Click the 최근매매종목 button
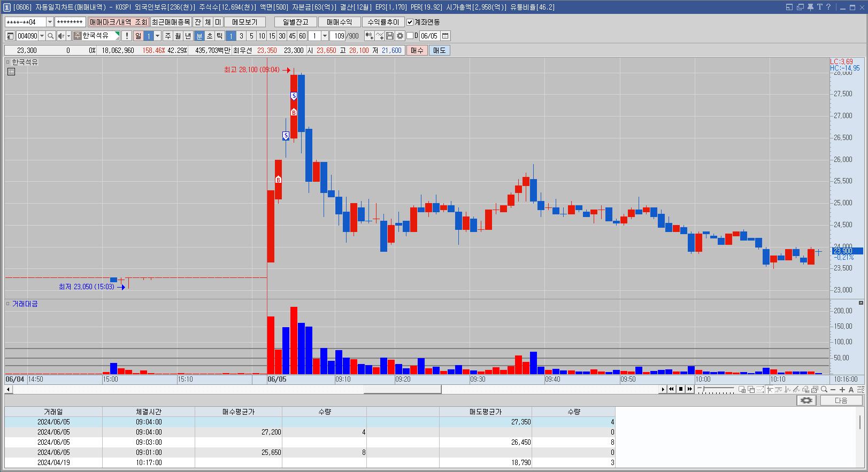 171,22
